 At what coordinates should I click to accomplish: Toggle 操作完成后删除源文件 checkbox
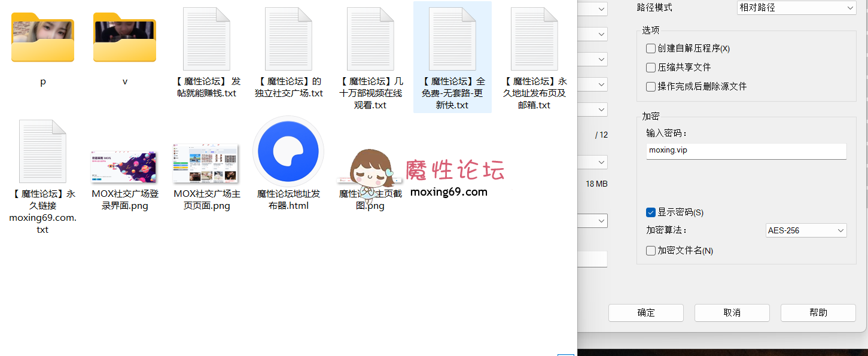651,87
